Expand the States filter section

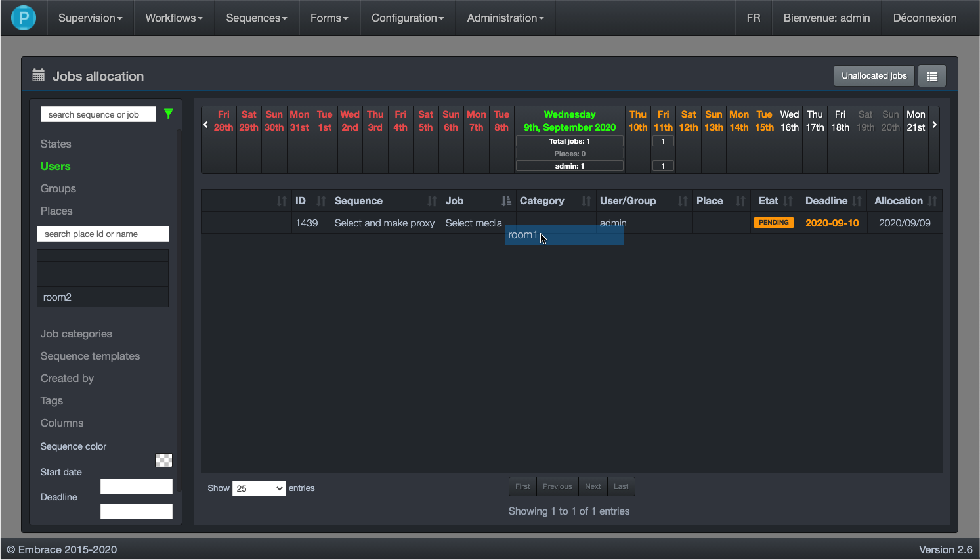(56, 144)
